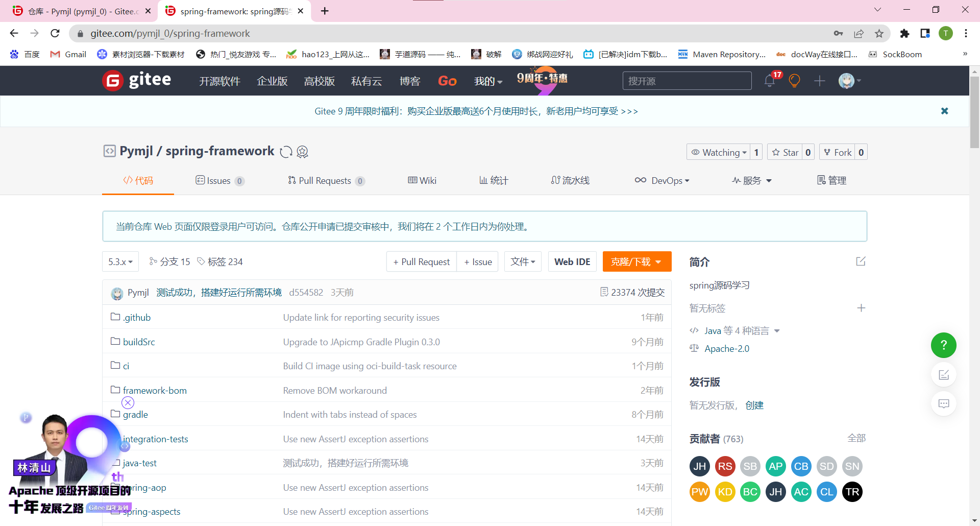
Task: Open user avatar menu in header
Action: pos(849,81)
